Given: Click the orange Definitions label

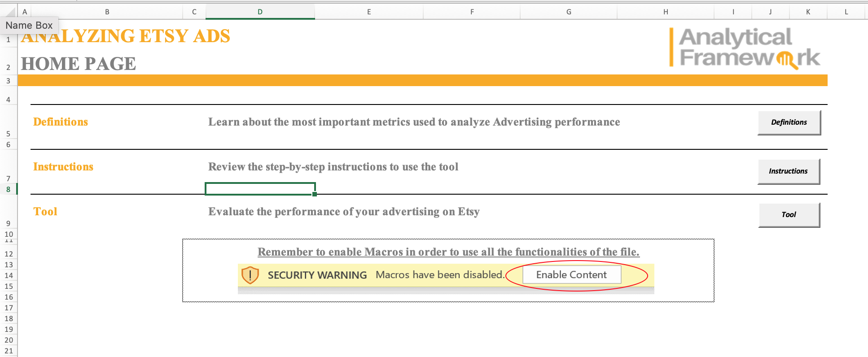Looking at the screenshot, I should tap(61, 122).
